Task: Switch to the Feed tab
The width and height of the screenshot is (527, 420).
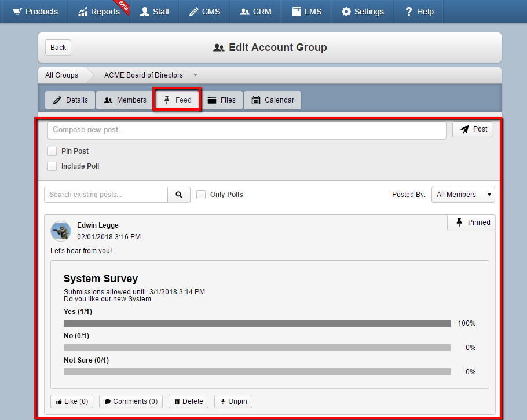Action: coord(177,100)
